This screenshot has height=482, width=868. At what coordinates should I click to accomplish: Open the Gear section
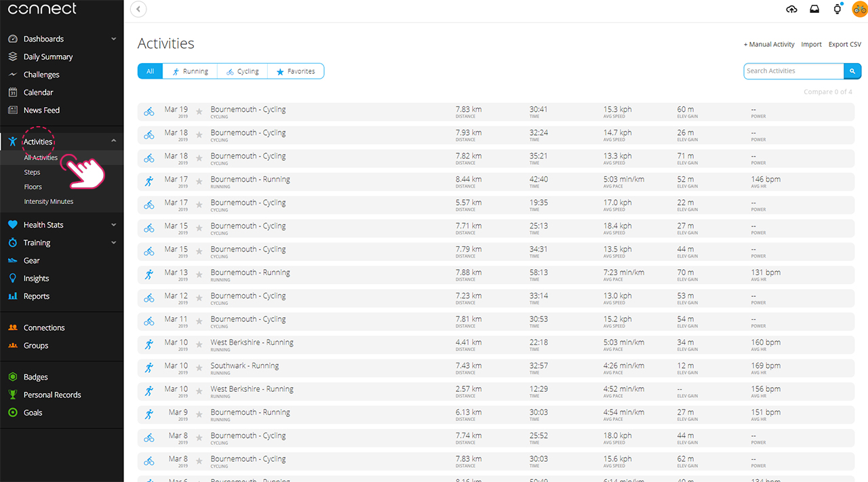pos(31,260)
